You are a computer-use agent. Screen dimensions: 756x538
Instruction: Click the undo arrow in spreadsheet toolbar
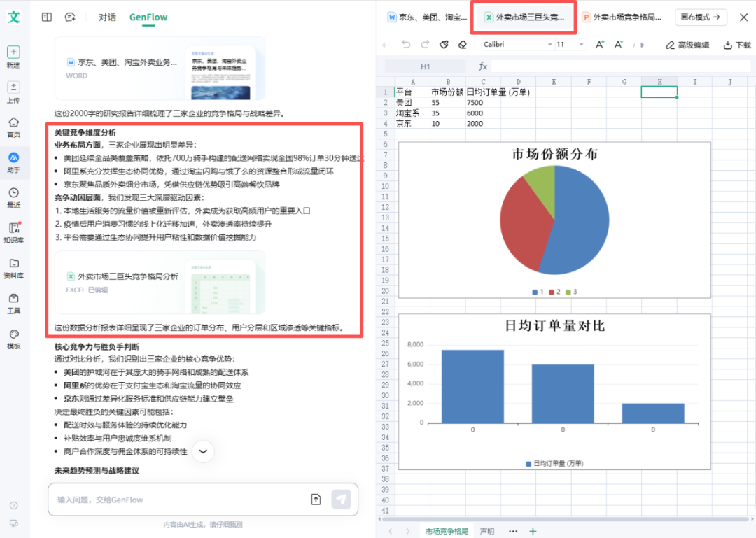[x=406, y=44]
